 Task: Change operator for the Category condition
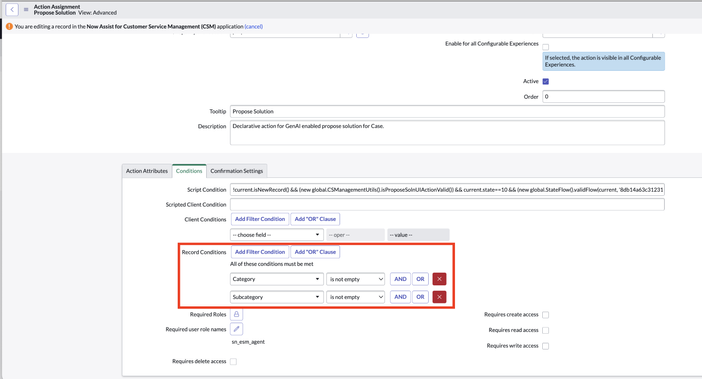click(355, 279)
